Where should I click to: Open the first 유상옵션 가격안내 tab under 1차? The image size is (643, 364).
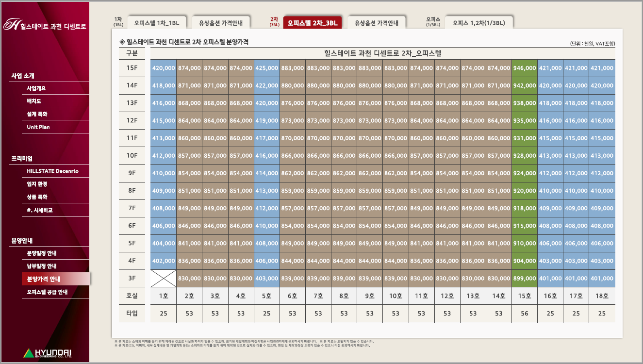coord(220,23)
